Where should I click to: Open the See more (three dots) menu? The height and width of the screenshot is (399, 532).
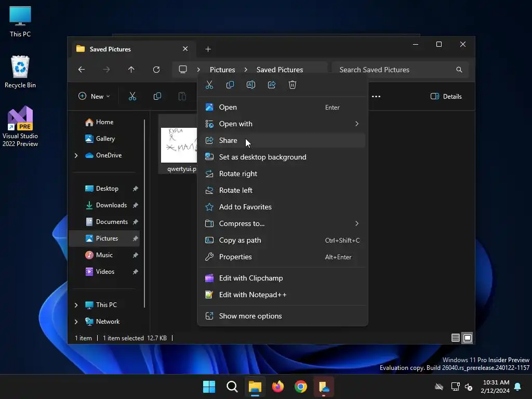[376, 96]
